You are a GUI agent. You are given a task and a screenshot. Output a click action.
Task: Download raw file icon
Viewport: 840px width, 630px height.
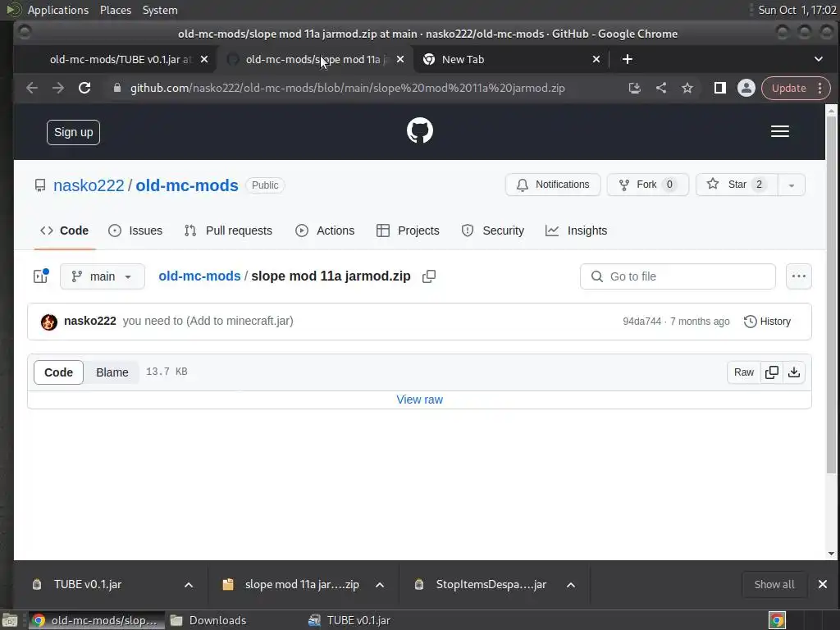(x=794, y=372)
